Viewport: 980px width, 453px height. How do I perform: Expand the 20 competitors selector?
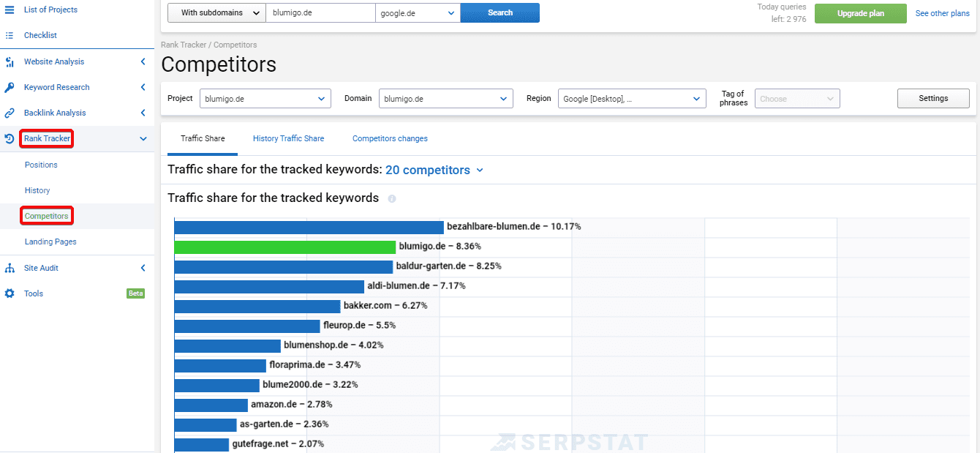[434, 170]
